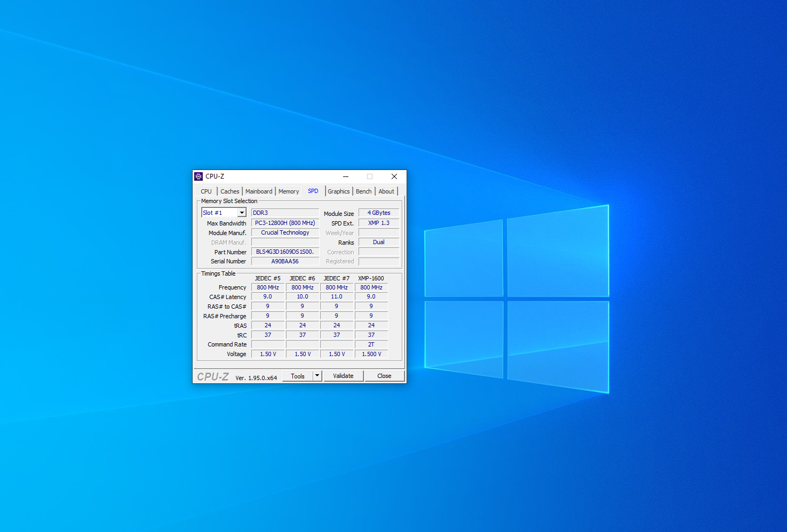
Task: Open the Tools dropdown arrow
Action: [317, 376]
